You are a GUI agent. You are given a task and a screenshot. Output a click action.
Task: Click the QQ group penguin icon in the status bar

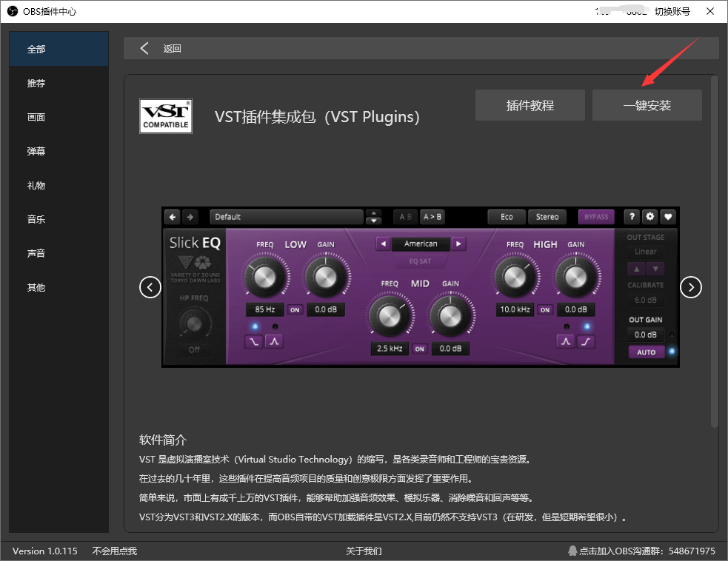pyautogui.click(x=572, y=551)
